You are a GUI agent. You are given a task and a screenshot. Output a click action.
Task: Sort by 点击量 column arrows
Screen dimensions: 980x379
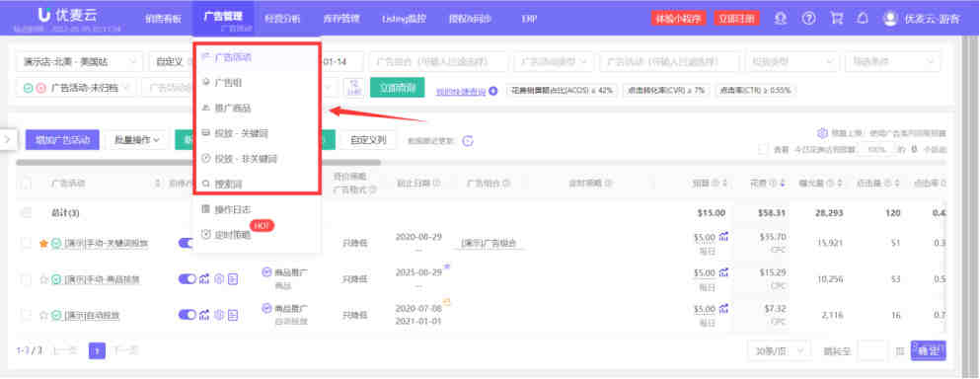[898, 184]
